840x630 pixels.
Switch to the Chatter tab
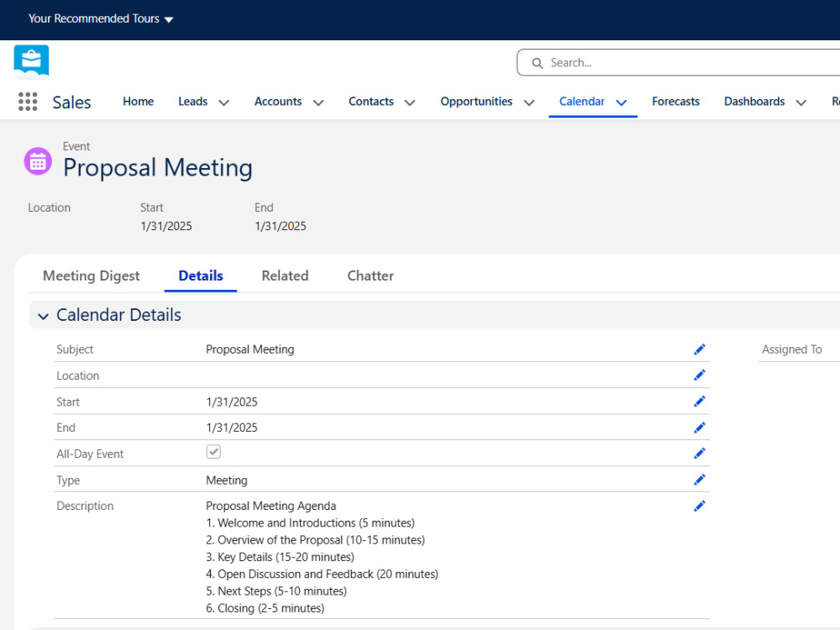click(x=370, y=276)
